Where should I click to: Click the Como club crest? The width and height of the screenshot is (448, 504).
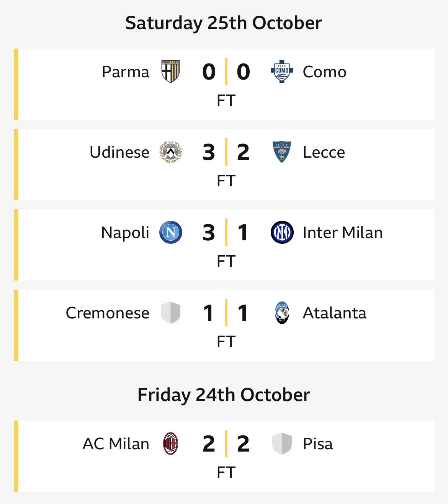click(282, 72)
